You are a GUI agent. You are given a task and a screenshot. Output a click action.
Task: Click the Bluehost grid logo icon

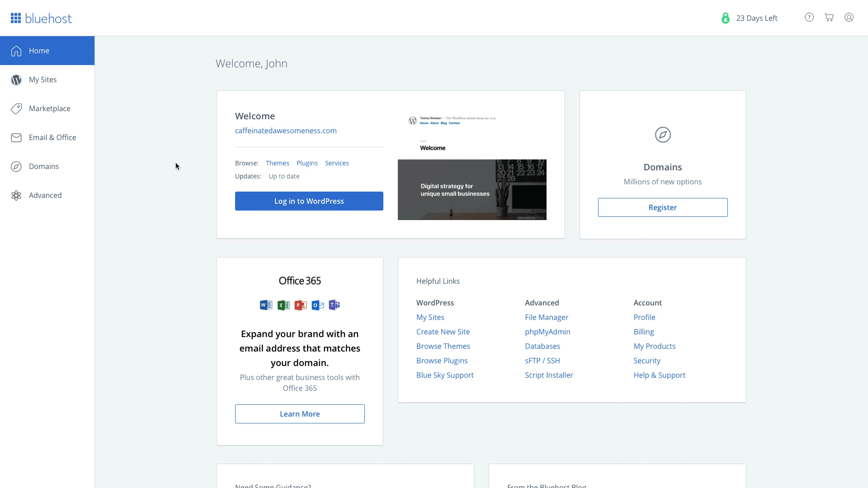(16, 18)
